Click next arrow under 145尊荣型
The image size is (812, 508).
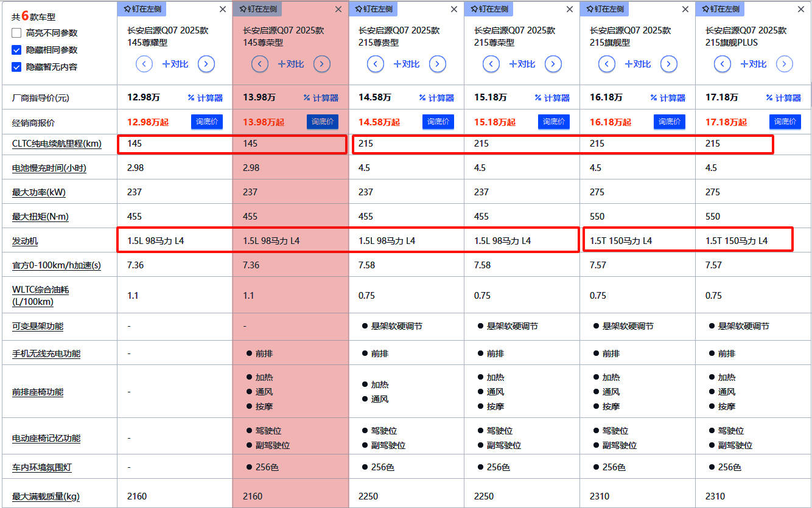click(322, 64)
